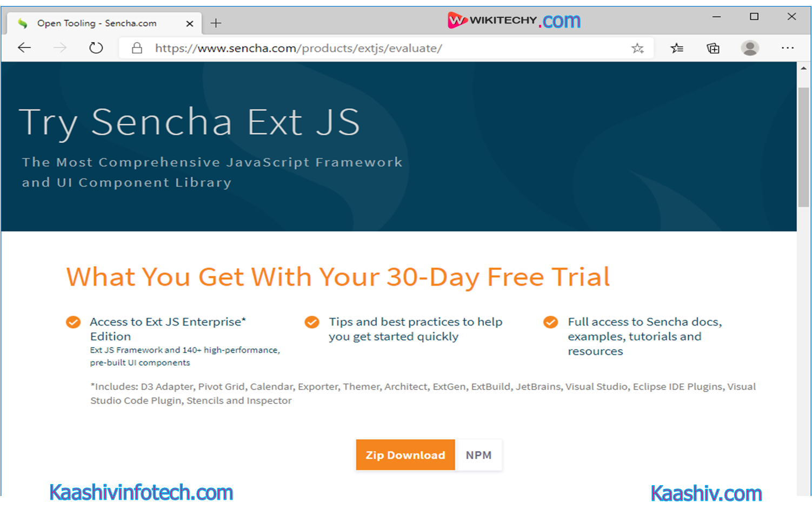
Task: Click the browser forward arrow
Action: 60,48
